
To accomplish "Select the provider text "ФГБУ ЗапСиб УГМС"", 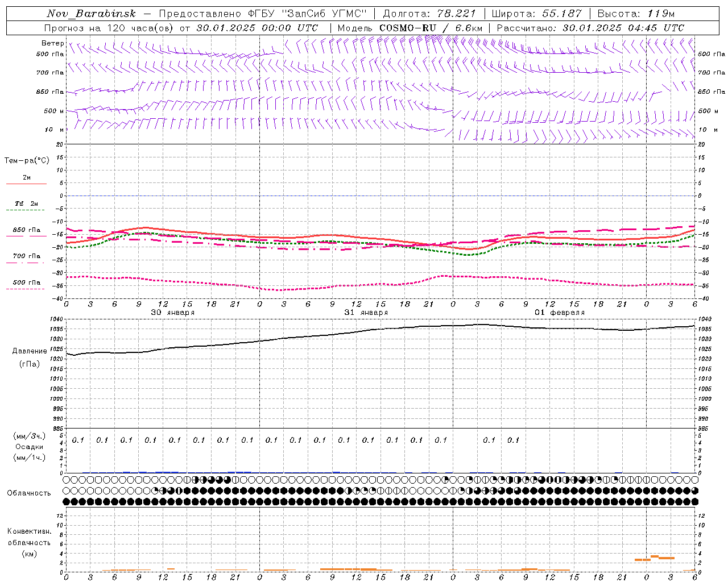I will (x=308, y=14).
